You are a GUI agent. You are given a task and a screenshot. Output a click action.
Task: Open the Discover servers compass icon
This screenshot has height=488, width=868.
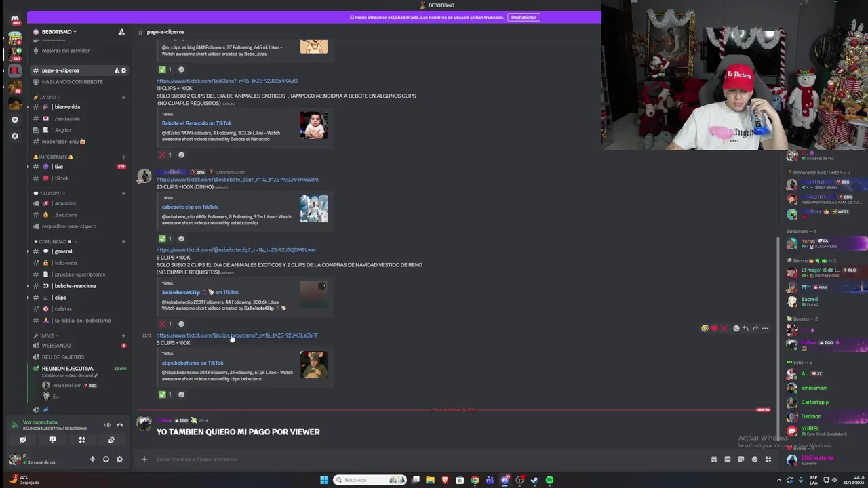click(15, 136)
